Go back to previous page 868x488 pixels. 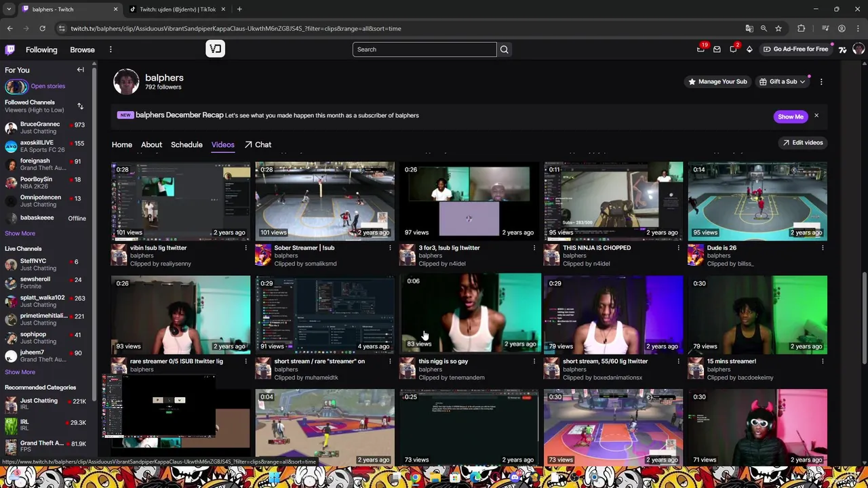(9, 28)
